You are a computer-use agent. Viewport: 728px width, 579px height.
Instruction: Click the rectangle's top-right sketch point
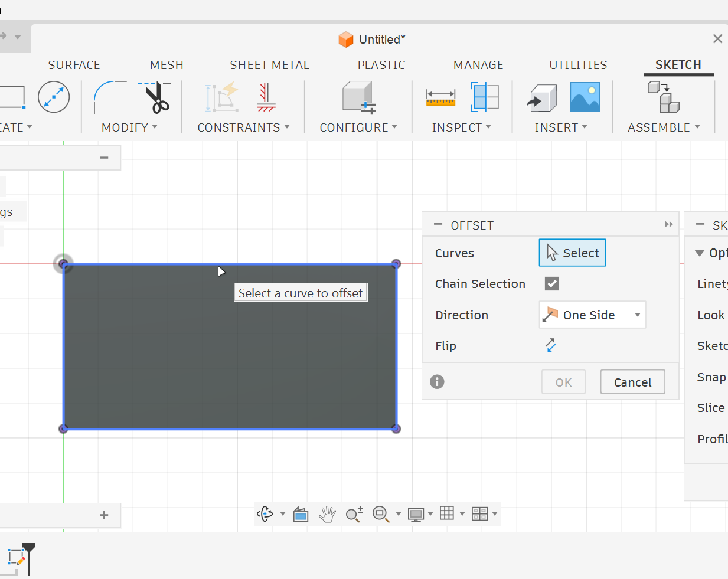tap(396, 264)
